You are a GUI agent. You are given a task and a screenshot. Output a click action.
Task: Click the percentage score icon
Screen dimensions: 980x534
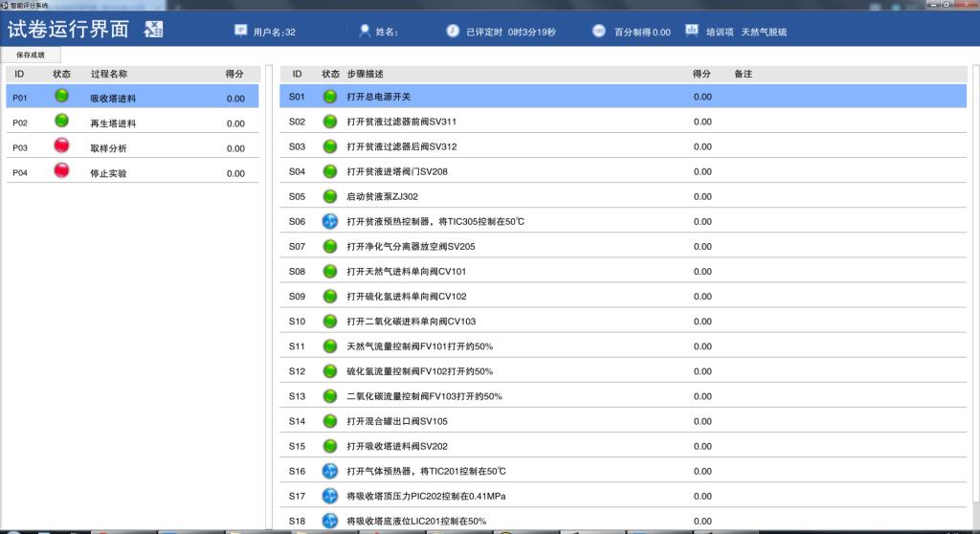click(599, 31)
